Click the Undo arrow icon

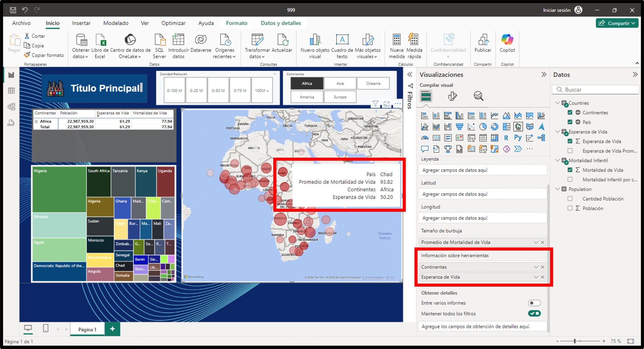pyautogui.click(x=25, y=10)
